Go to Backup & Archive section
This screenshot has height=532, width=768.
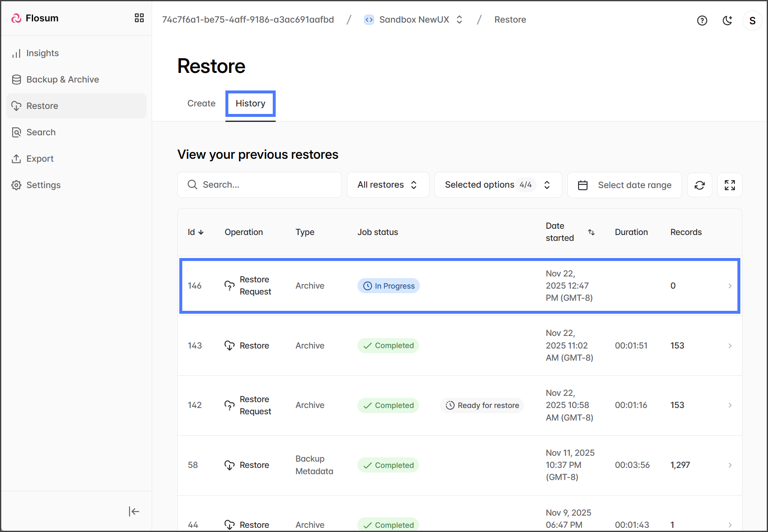(62, 80)
